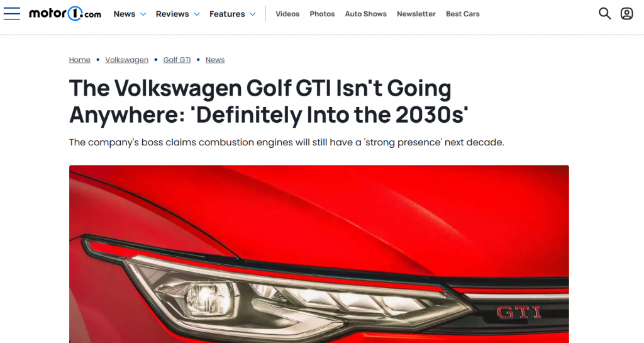Screen dimensions: 644x343
Task: Click the News breadcrumb link
Action: tap(215, 60)
